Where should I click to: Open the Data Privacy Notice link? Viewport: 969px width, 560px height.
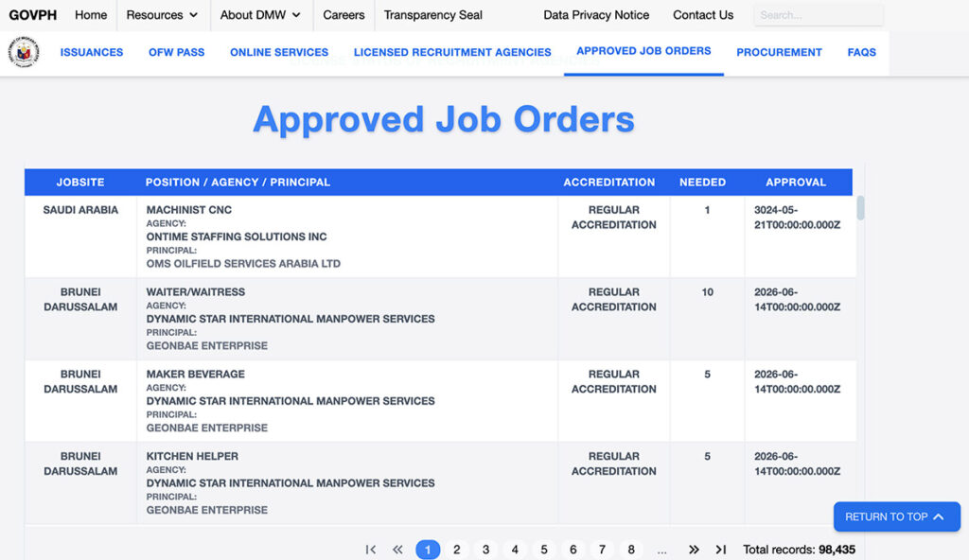click(x=596, y=15)
